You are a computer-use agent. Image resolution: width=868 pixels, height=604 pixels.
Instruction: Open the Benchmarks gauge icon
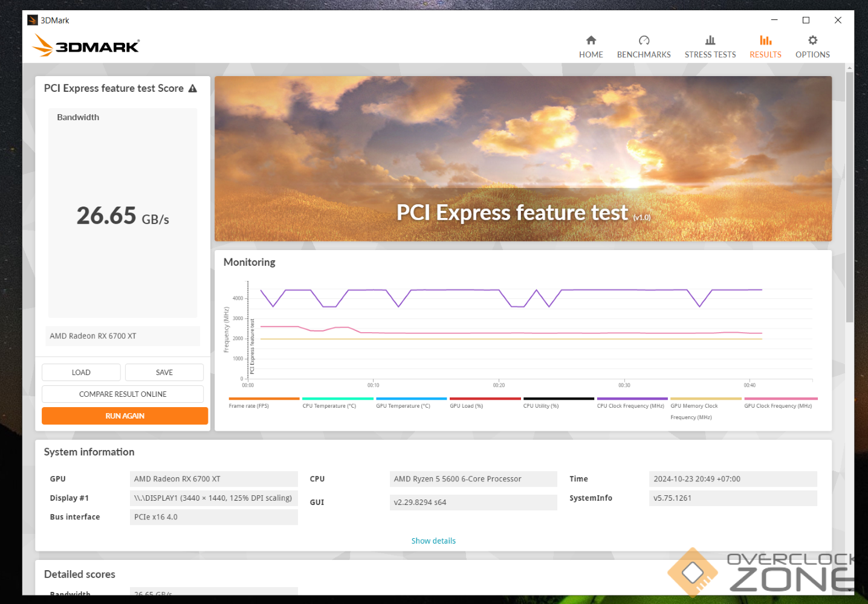tap(644, 40)
